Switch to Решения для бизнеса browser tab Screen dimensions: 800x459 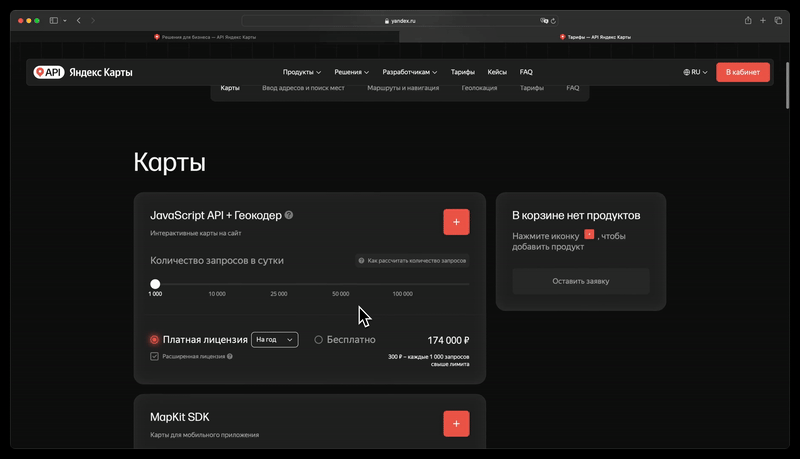pyautogui.click(x=205, y=37)
